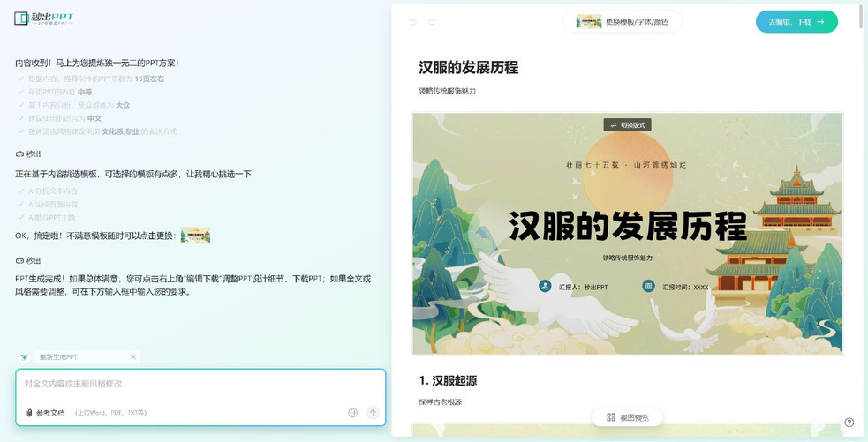The image size is (868, 442).
Task: Click the undo arrow icon
Action: (412, 22)
